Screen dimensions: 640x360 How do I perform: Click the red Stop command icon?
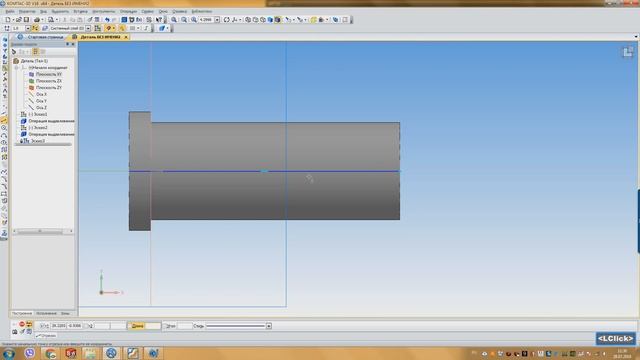[x=22, y=324]
